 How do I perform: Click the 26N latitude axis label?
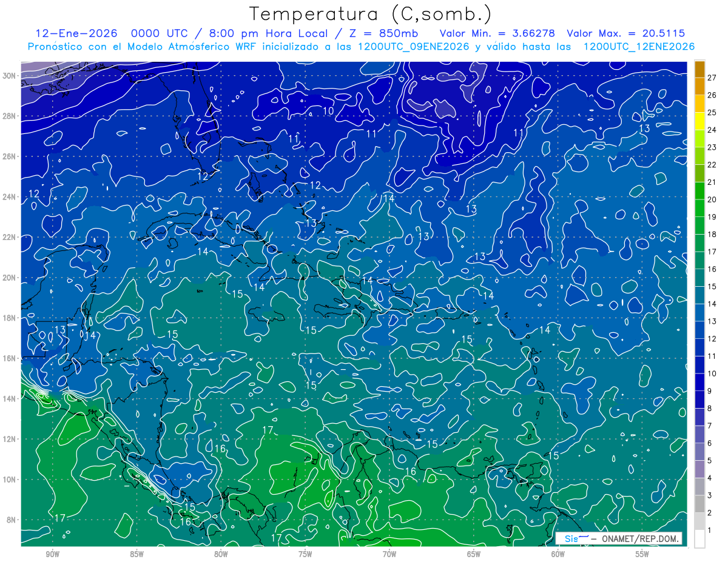(x=10, y=156)
